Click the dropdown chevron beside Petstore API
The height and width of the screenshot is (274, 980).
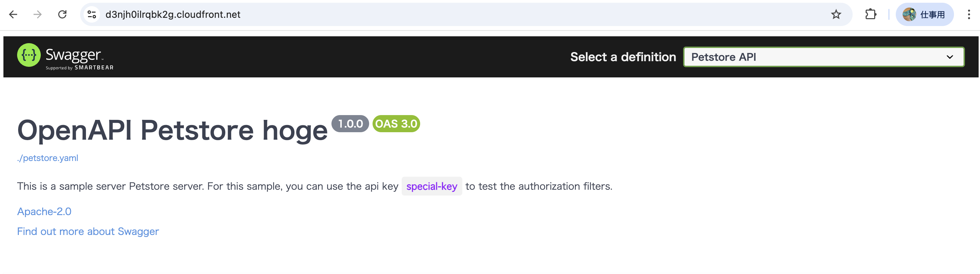pyautogui.click(x=950, y=57)
